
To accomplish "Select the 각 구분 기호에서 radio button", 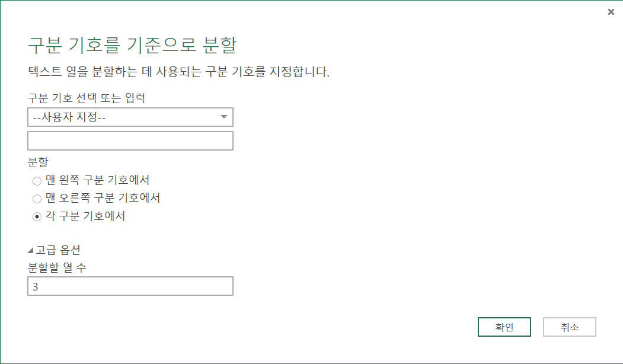I will tap(37, 217).
